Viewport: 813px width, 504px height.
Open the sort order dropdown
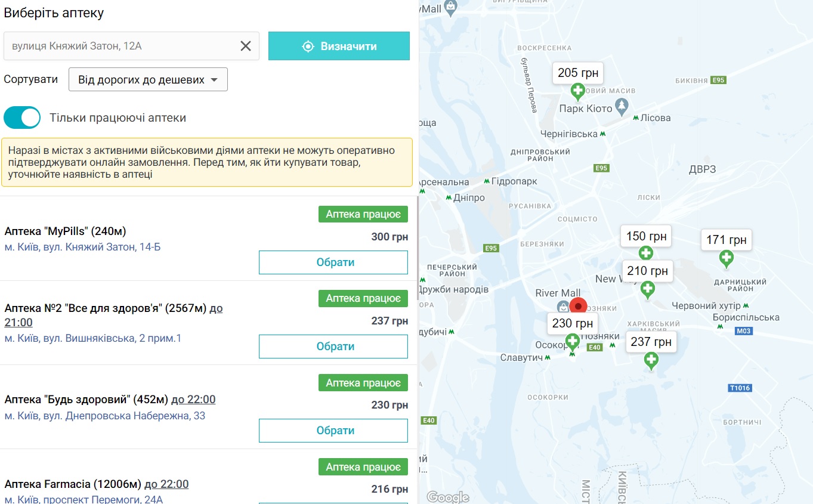click(148, 79)
